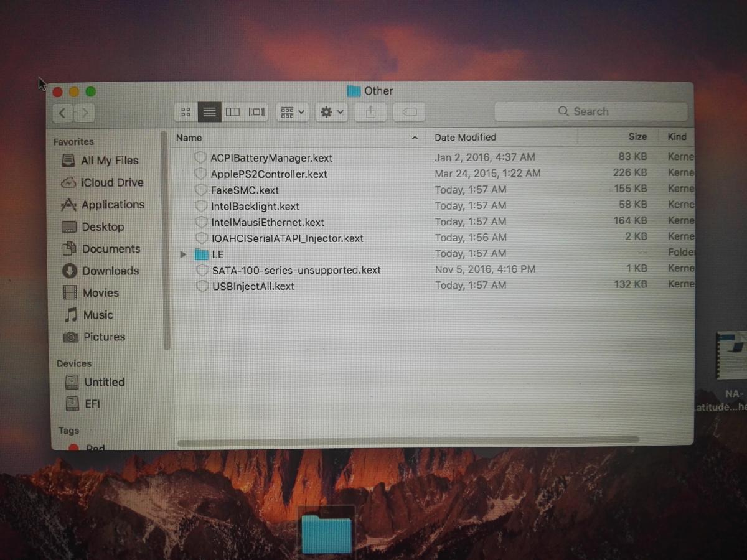Select IOAHCISerialATAPI_Injector.kext
Viewport: 747px width, 560px height.
click(288, 238)
